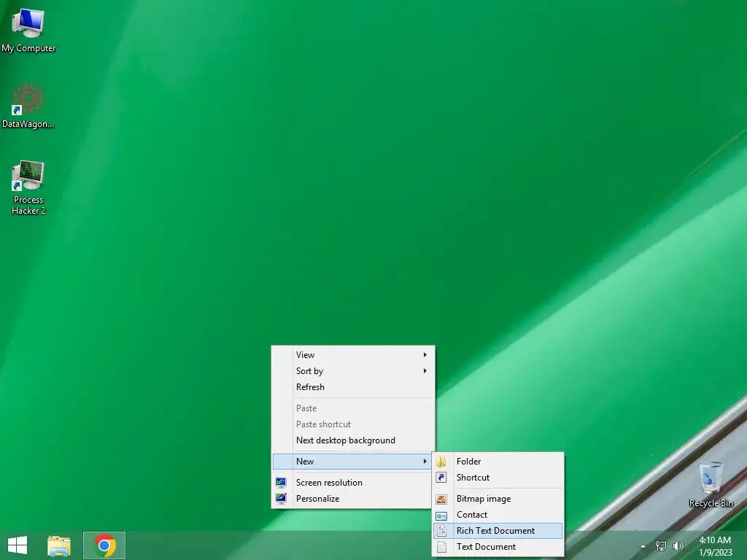The image size is (747, 560).
Task: Click the Folder icon in the New submenu
Action: coord(441,462)
